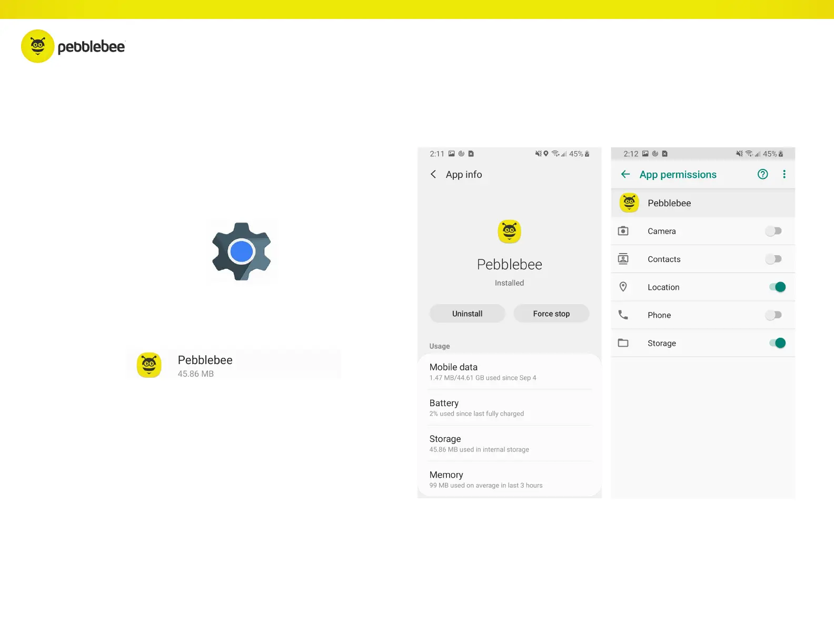Tap the Contacts permission icon

[x=623, y=259]
